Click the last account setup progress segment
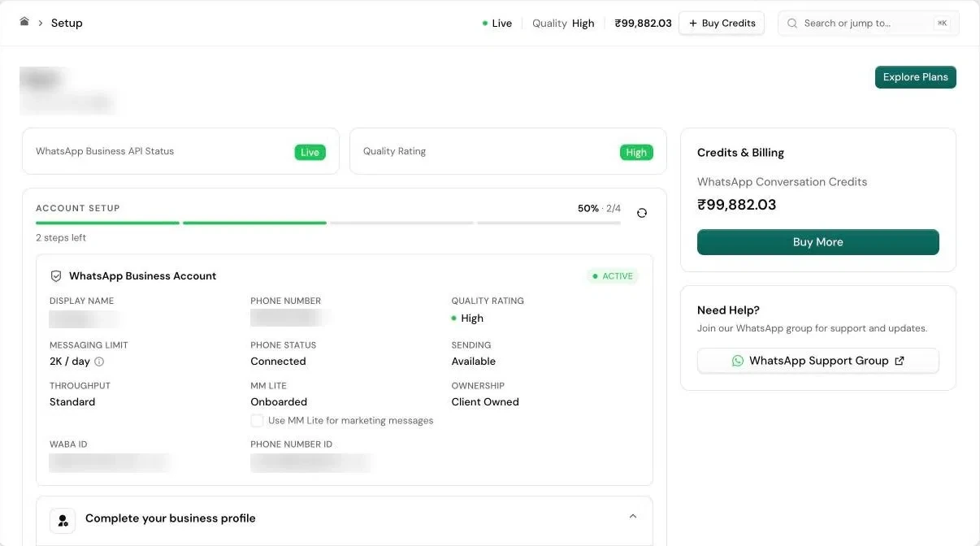 click(x=549, y=223)
